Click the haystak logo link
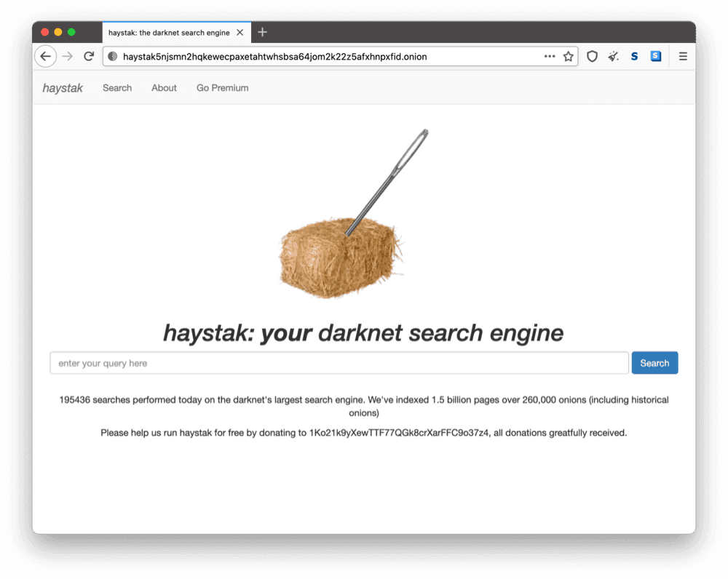Screen dimensions: 728x579 coord(62,87)
